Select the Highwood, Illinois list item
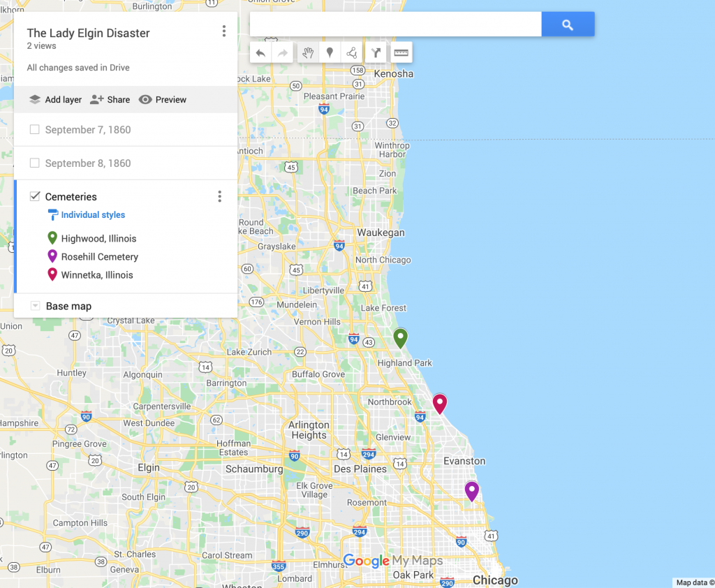 (99, 239)
